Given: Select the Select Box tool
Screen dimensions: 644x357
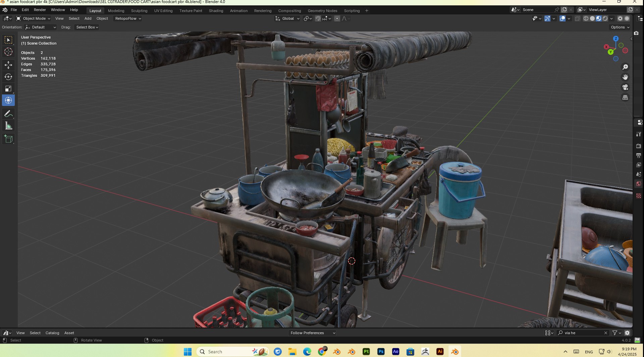Looking at the screenshot, I should (8, 40).
